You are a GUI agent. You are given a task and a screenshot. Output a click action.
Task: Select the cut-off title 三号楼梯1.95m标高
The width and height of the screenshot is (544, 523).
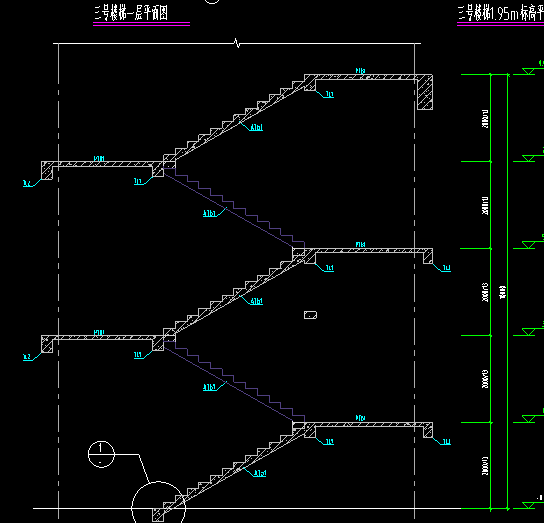[501, 14]
